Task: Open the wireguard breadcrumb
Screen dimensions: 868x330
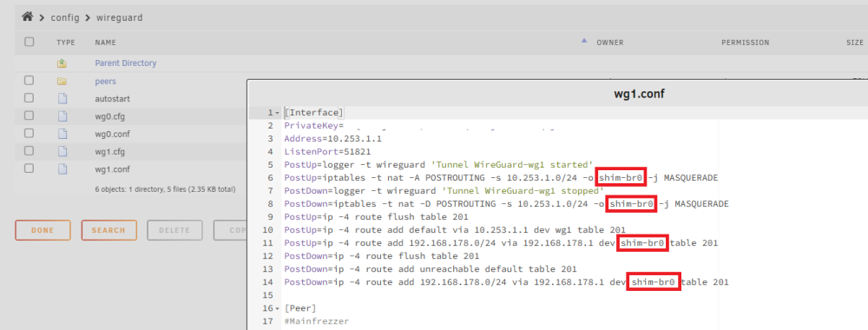Action: point(120,17)
